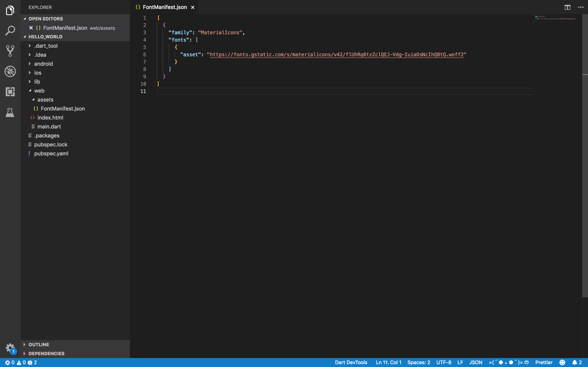Open the Source Control view
Image resolution: width=588 pixels, height=367 pixels.
[x=10, y=51]
